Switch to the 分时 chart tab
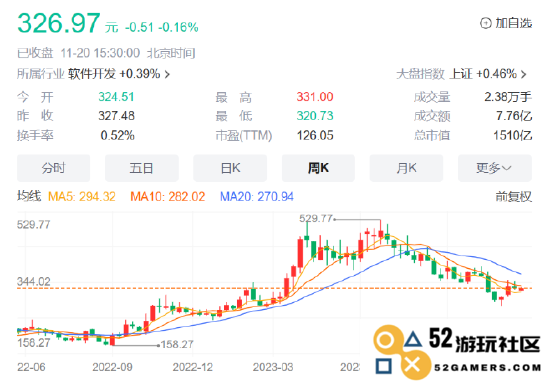550x385 pixels. click(54, 168)
